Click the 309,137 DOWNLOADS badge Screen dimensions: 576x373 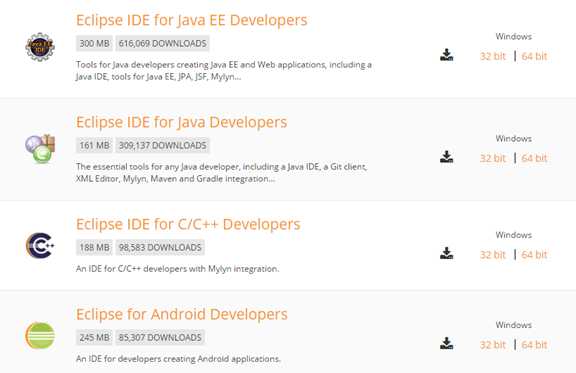click(162, 146)
